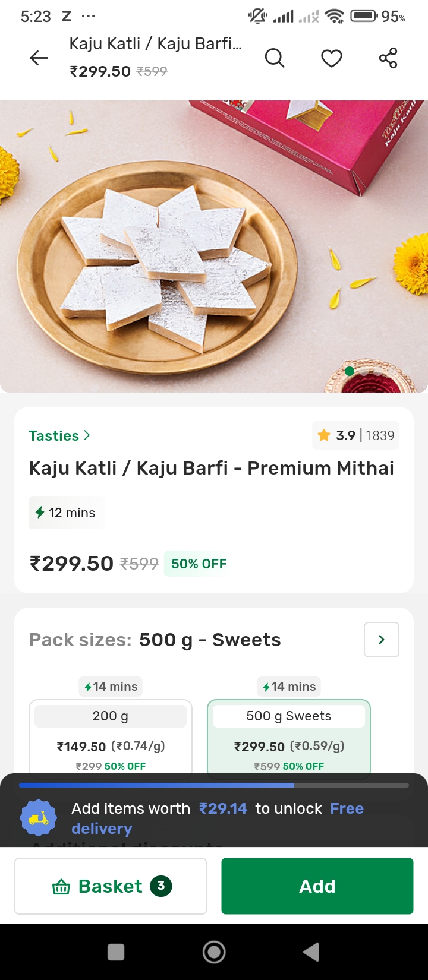Screen dimensions: 428x980
Task: Open Tasties brand page link
Action: pyautogui.click(x=59, y=436)
